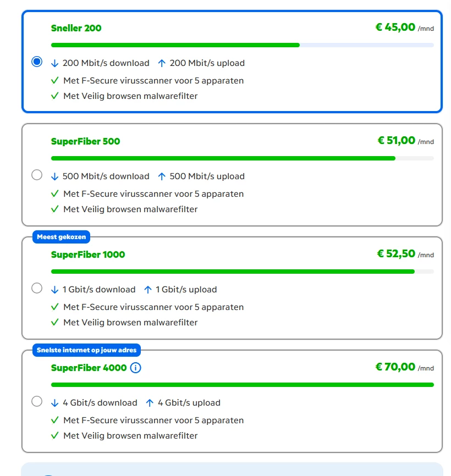Select the Sneller 200 radio button
Image resolution: width=451 pixels, height=476 pixels.
(x=37, y=62)
